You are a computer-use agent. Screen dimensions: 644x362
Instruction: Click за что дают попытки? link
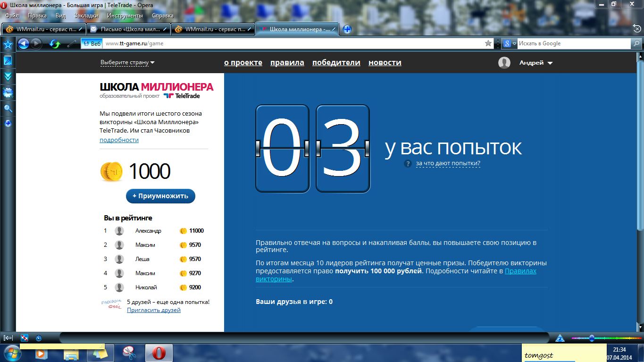448,163
